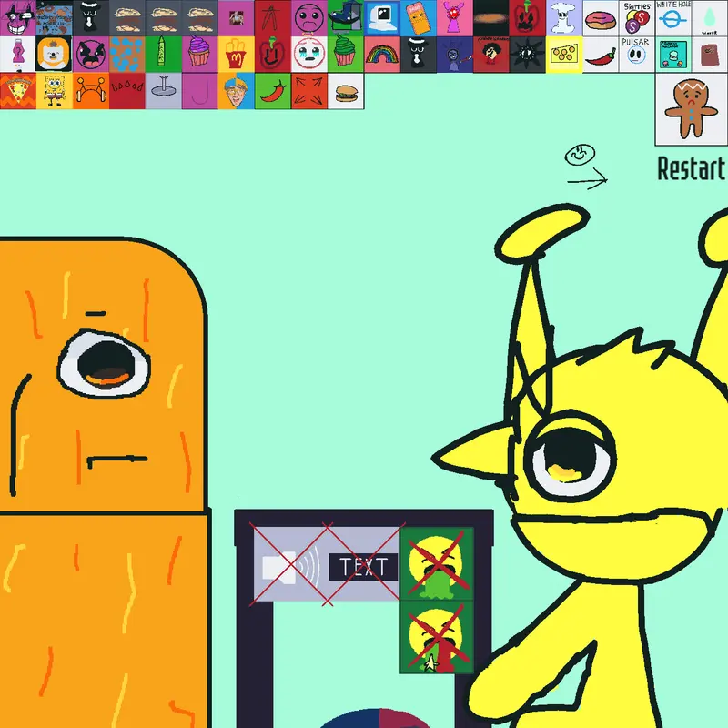
Task: Select the grinning purple star-eyed face tile
Action: 17,18
